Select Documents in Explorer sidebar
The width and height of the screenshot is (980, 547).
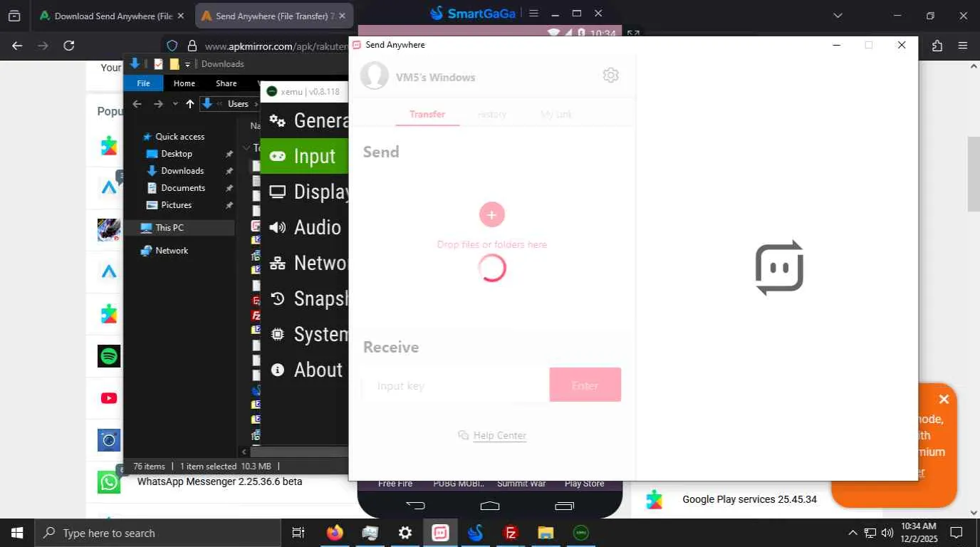pyautogui.click(x=183, y=188)
